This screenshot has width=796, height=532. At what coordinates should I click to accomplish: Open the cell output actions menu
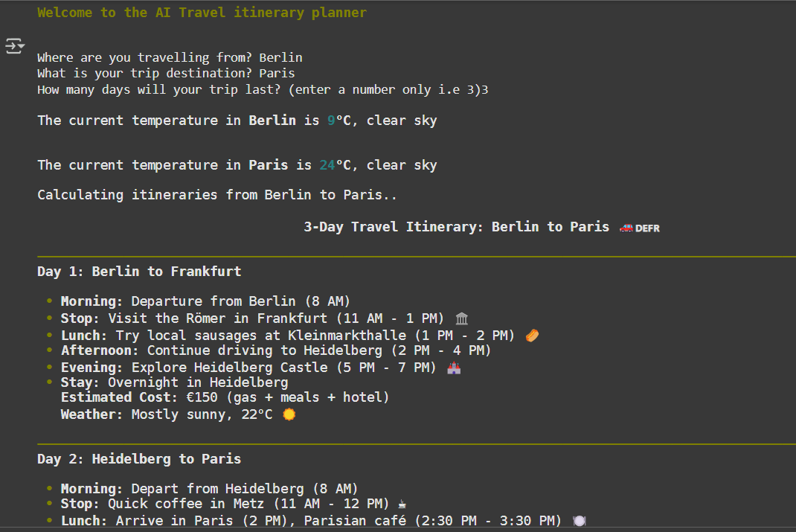[15, 46]
